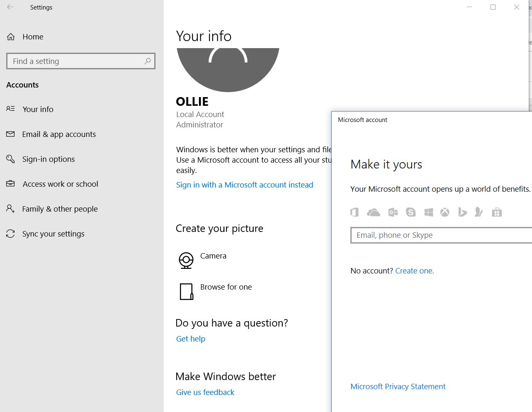The image size is (532, 412).
Task: Choose Camera to create your picture
Action: (213, 256)
